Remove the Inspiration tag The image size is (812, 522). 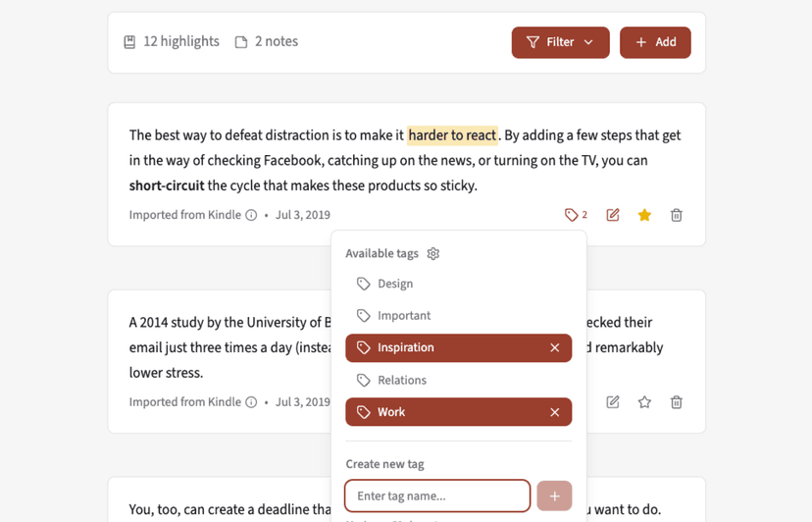click(x=555, y=347)
